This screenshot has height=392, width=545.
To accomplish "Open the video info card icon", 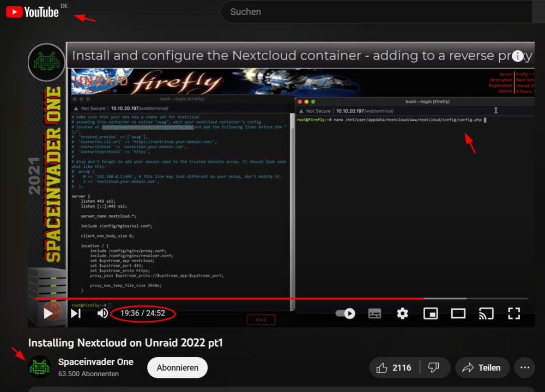I will pyautogui.click(x=518, y=56).
